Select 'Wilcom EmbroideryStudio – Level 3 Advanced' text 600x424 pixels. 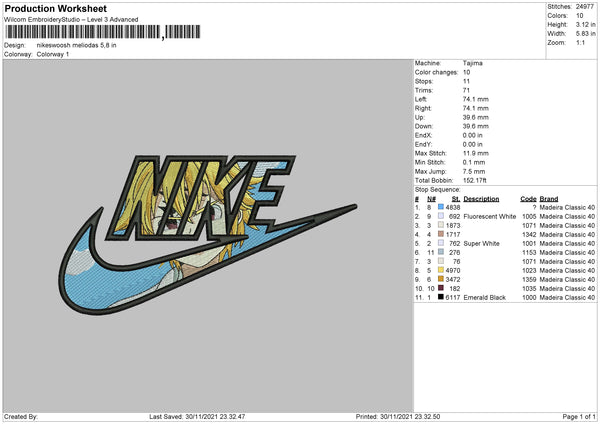pyautogui.click(x=71, y=20)
